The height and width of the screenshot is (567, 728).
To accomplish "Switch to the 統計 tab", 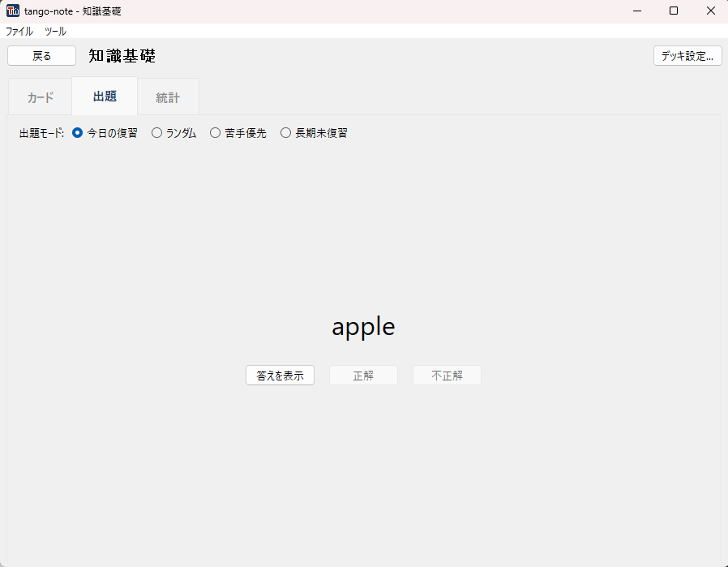I will click(168, 97).
